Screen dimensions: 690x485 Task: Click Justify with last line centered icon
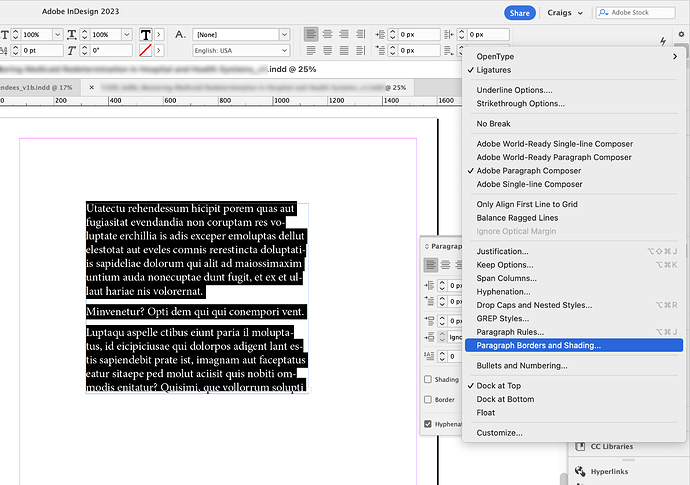click(x=327, y=51)
